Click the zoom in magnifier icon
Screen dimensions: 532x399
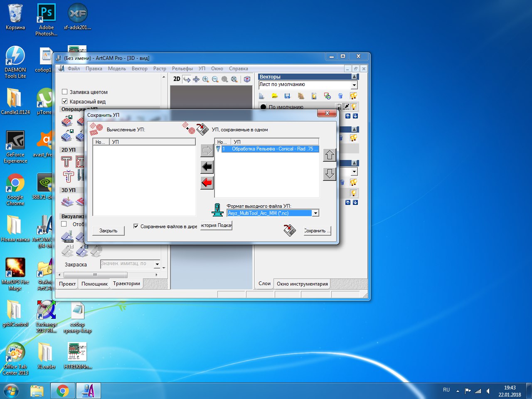[x=206, y=79]
